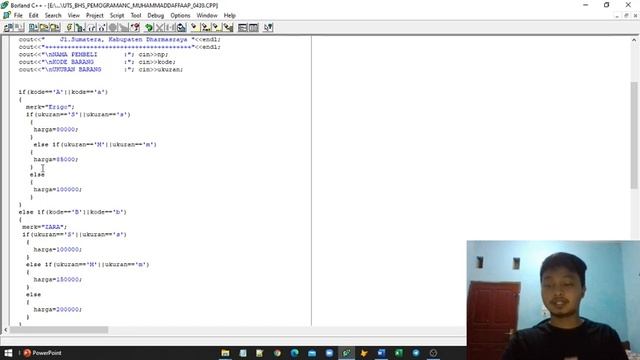The image size is (640, 360).
Task: Click the Run lightning-bolt toolbar icon
Action: pos(70,27)
